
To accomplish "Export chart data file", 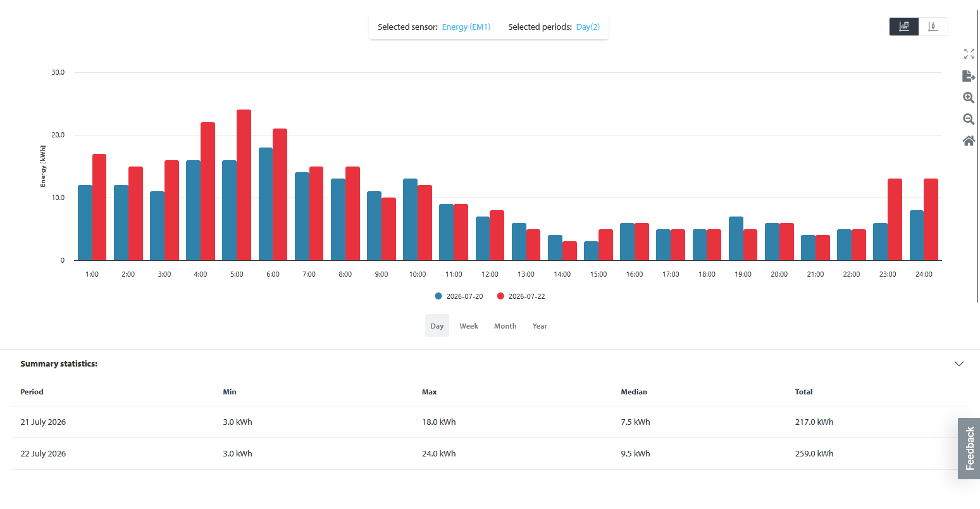I will coord(969,76).
